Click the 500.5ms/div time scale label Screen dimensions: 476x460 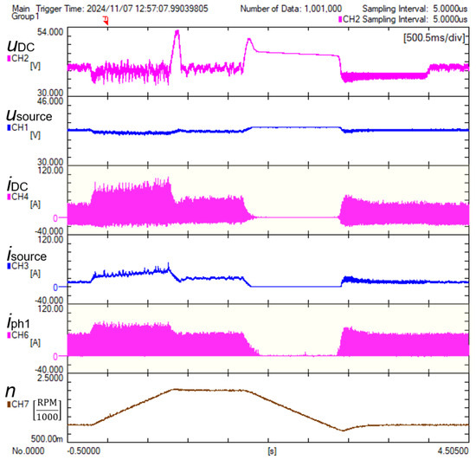coord(434,37)
